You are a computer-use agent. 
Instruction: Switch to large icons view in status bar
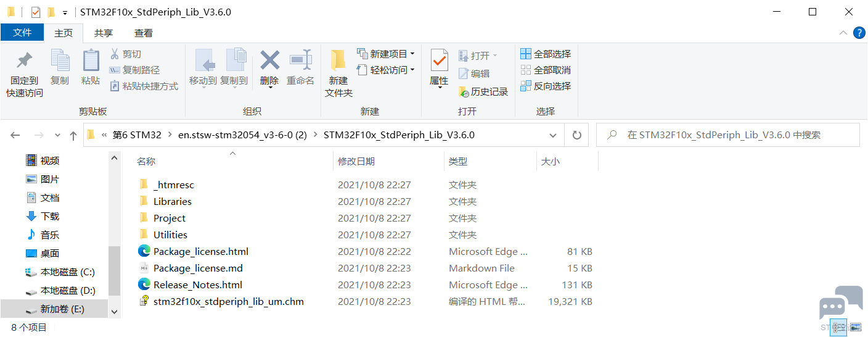856,328
